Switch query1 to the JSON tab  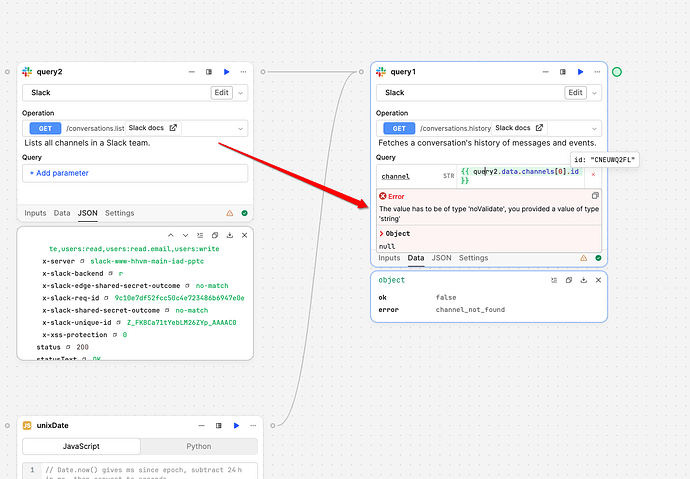point(441,258)
